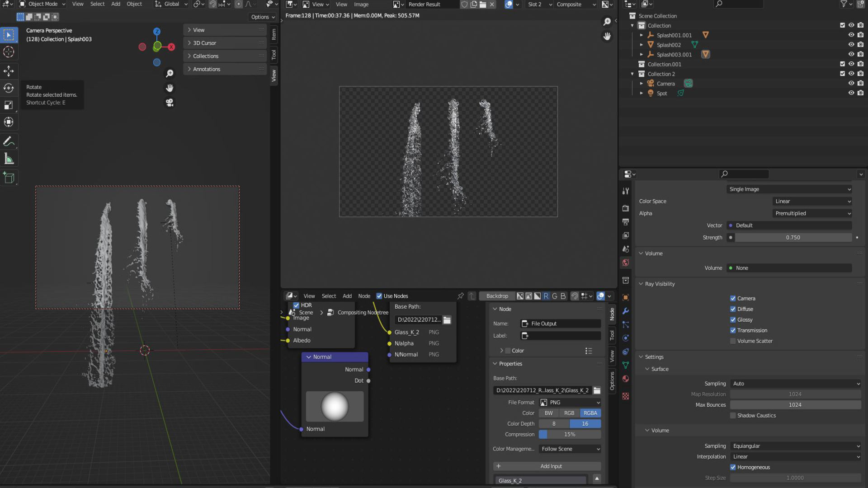Activate the 3D Cursor tool
868x488 pixels.
click(9, 52)
